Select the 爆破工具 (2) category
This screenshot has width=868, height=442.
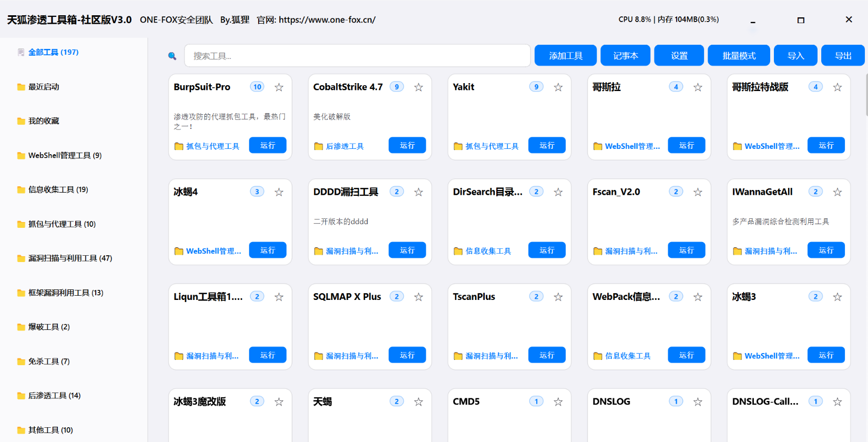(x=49, y=327)
